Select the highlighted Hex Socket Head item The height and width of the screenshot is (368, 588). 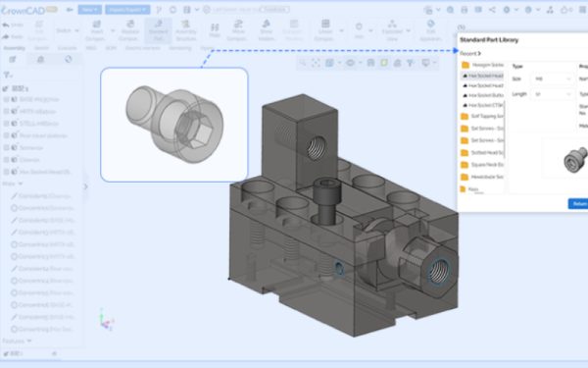[x=482, y=76]
